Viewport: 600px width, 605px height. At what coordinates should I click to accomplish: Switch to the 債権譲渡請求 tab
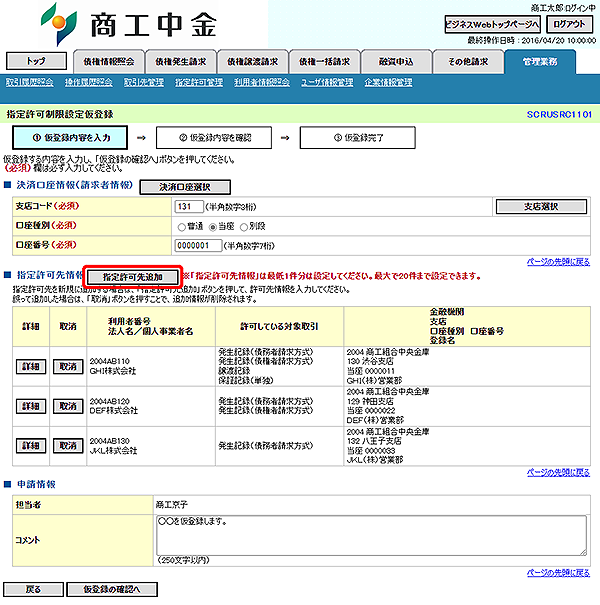252,62
